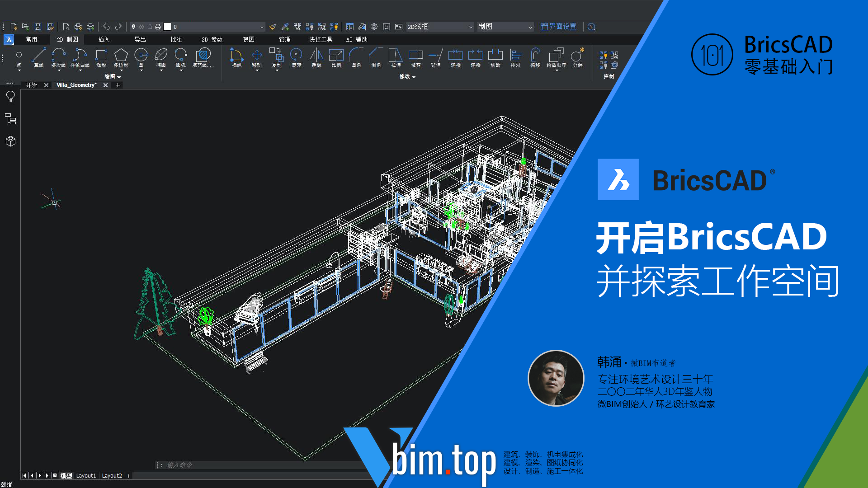Toggle layer on/off lightbulb in layer bar
Viewport: 868px width, 488px height.
[x=133, y=27]
